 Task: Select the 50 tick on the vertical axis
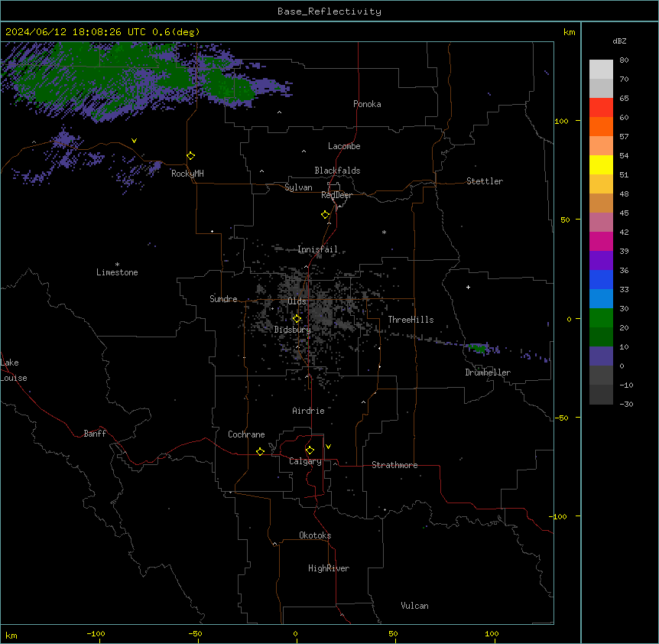[565, 220]
